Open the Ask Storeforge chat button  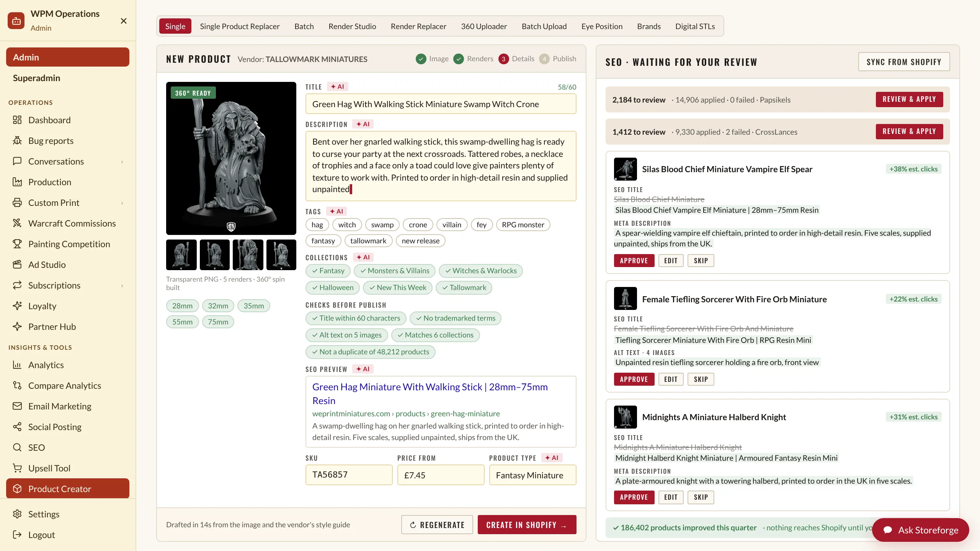921,530
